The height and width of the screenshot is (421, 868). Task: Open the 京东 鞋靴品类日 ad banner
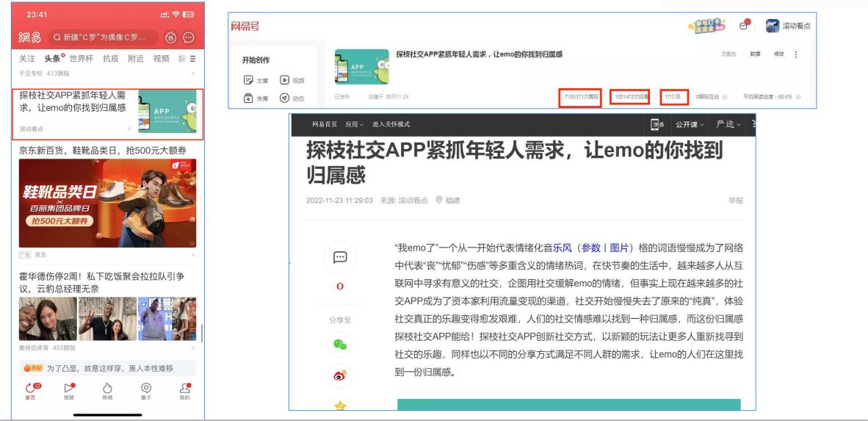[x=107, y=204]
